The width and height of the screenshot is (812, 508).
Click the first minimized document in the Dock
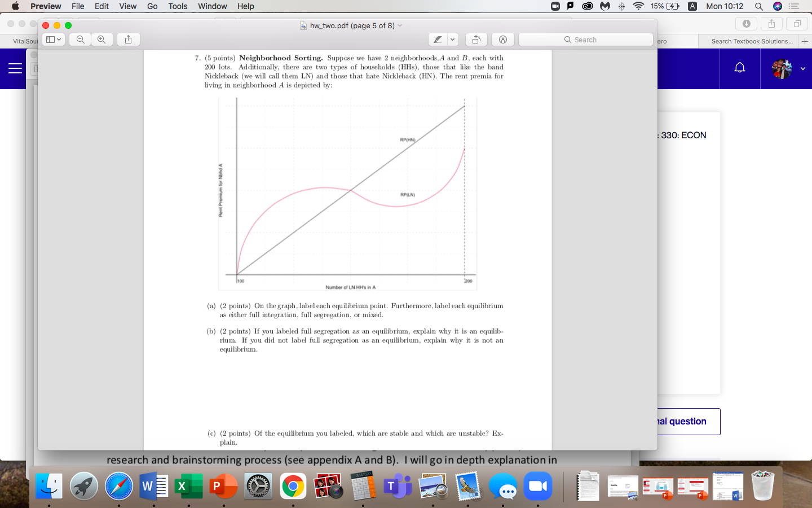point(588,486)
